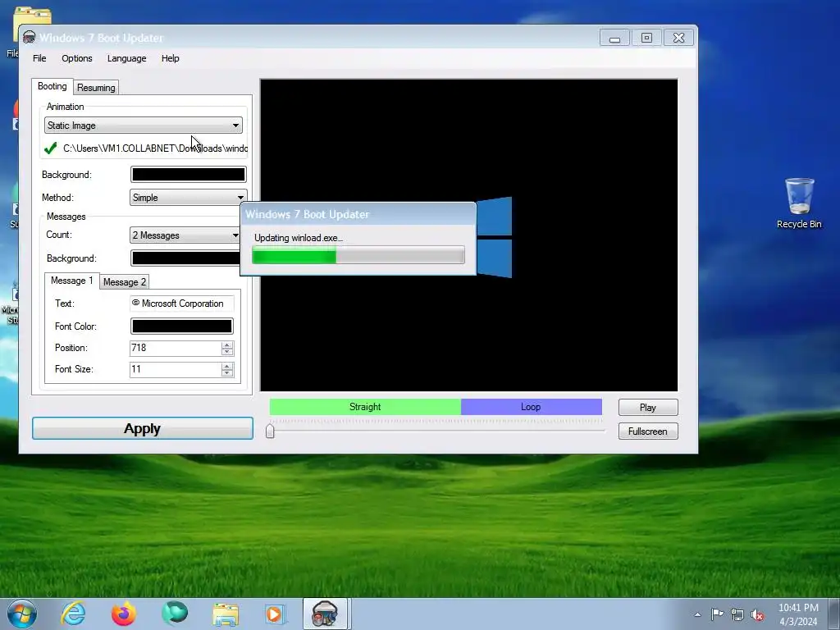Open the teal globe browser taskbar icon
840x630 pixels.
(x=175, y=614)
